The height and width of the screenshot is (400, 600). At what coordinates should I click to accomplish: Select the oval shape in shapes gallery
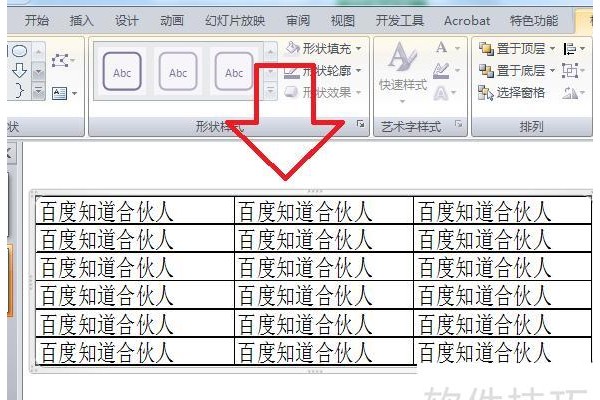(x=19, y=51)
